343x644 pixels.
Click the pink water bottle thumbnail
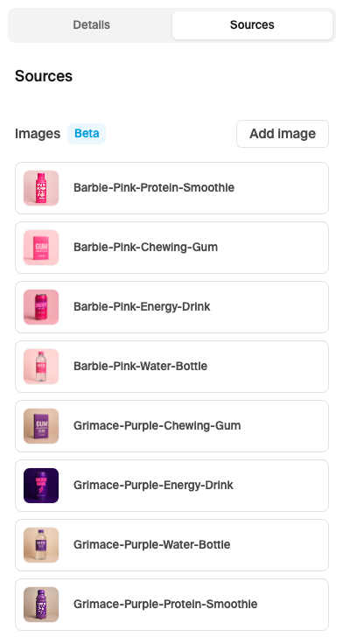[41, 367]
